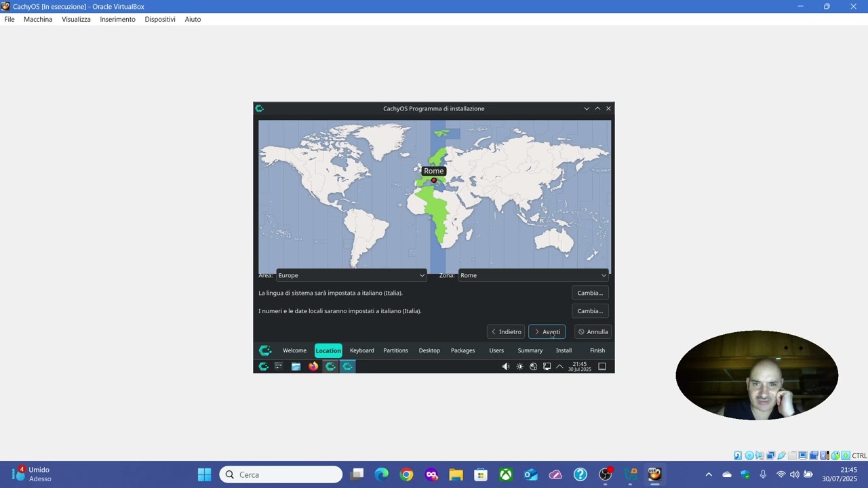Click the VirtualBox hard disk status icon
Viewport: 868px width, 488px height.
coord(738,455)
